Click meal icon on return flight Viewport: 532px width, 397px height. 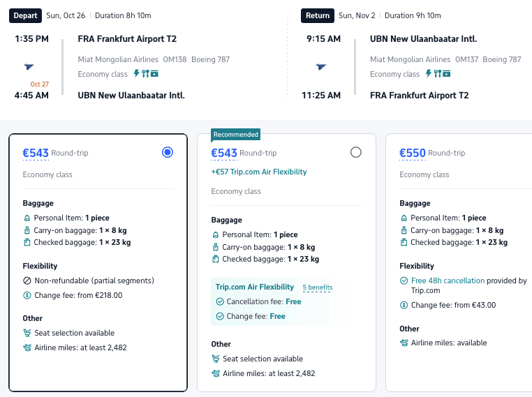pyautogui.click(x=437, y=74)
